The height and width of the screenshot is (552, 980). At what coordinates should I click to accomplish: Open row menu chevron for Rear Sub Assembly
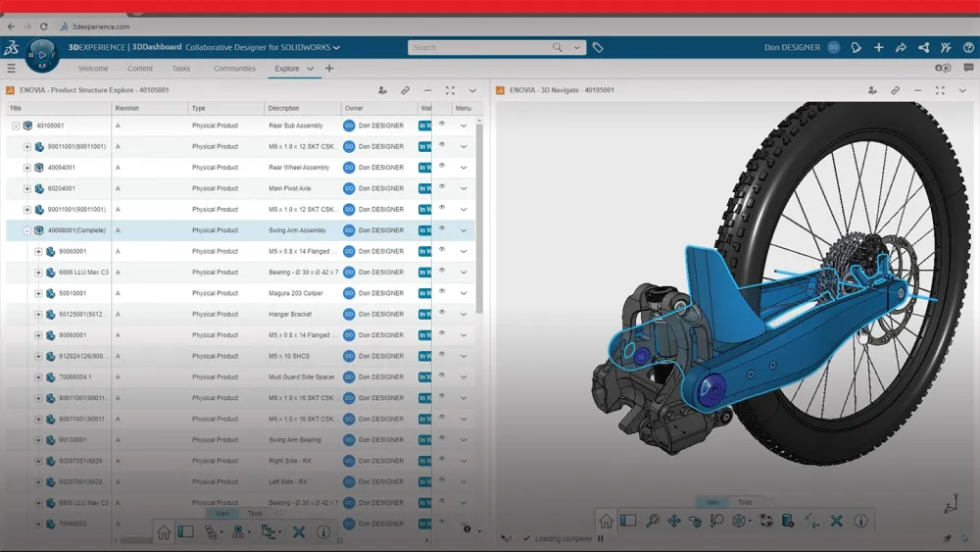464,125
